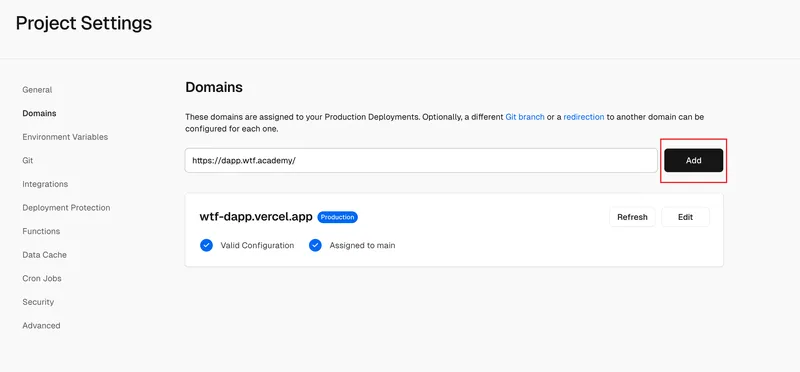Open the Integrations section
This screenshot has width=800, height=372.
[45, 184]
